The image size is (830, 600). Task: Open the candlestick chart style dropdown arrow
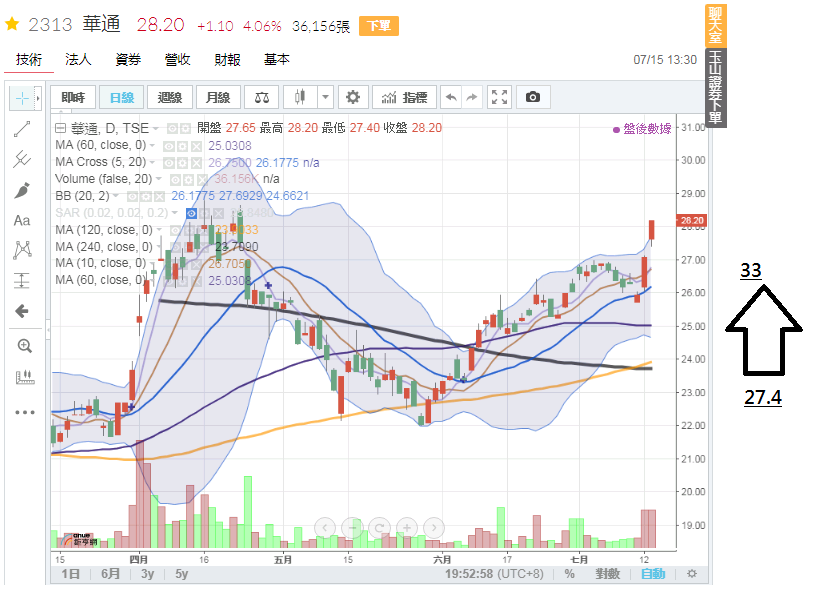coord(325,97)
